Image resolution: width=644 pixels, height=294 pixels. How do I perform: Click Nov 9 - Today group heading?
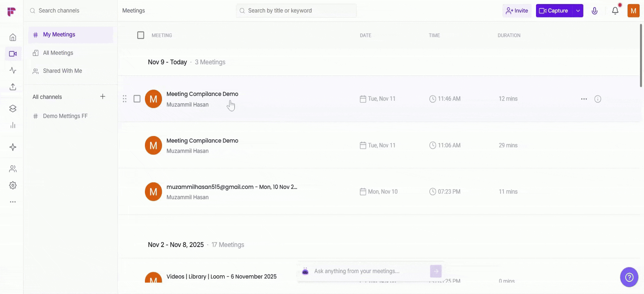point(167,62)
